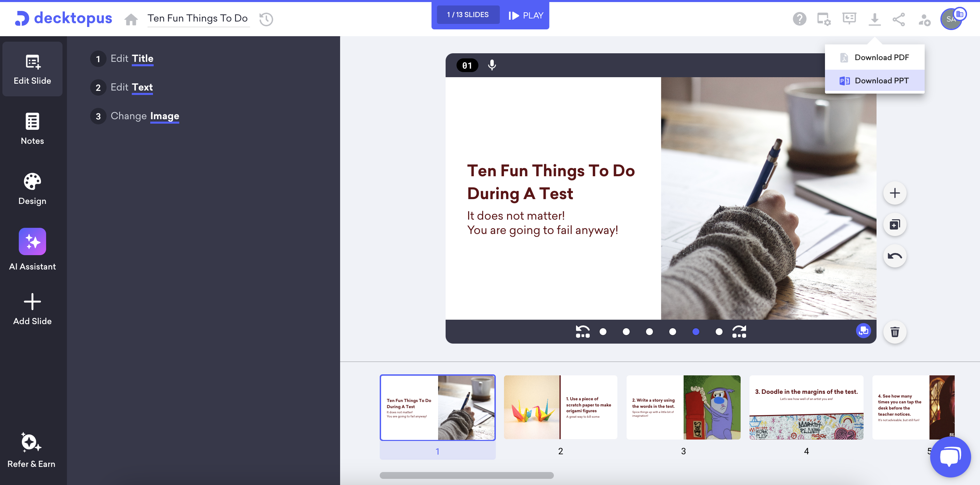Click the undo arrow icon

tap(895, 255)
